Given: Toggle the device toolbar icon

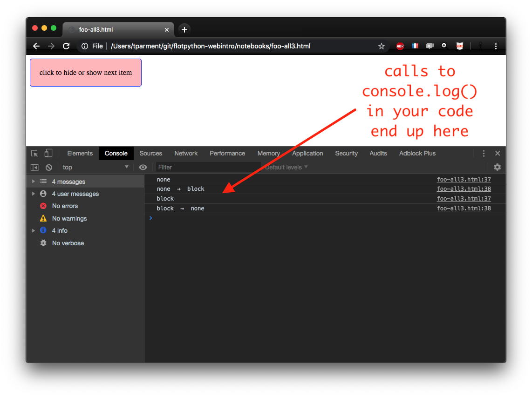Looking at the screenshot, I should point(48,154).
